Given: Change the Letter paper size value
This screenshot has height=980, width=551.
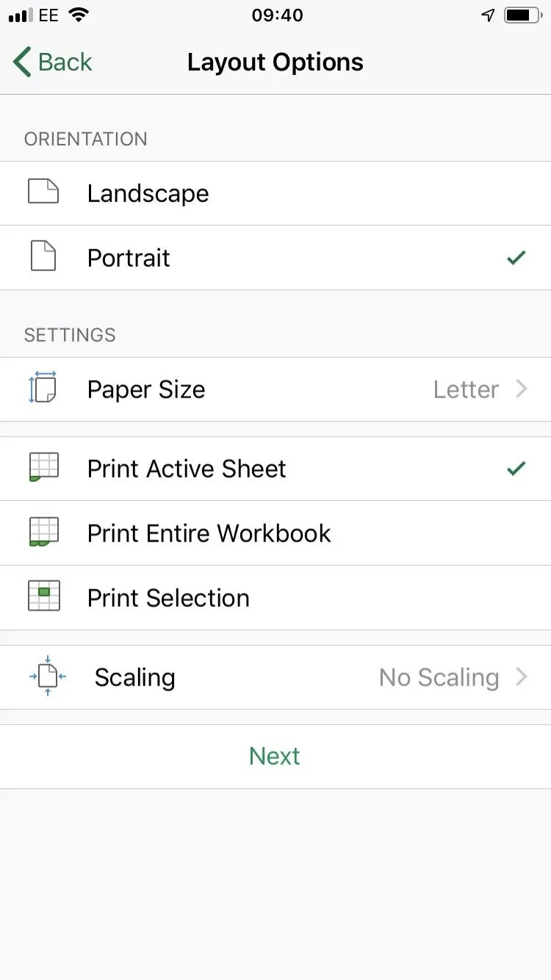Looking at the screenshot, I should pos(466,389).
